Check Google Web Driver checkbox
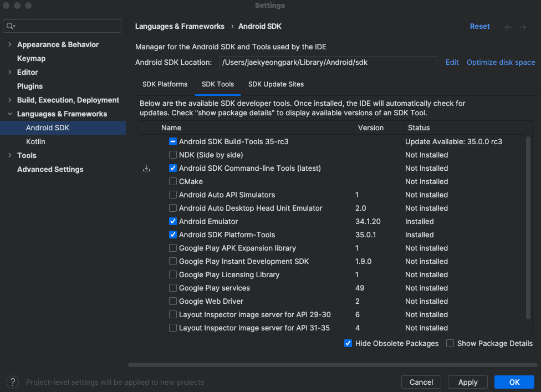Screen dimensions: 541x392 173,301
